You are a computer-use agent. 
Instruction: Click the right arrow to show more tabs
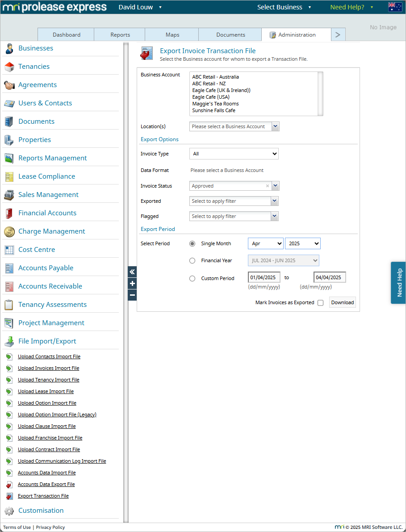click(338, 34)
